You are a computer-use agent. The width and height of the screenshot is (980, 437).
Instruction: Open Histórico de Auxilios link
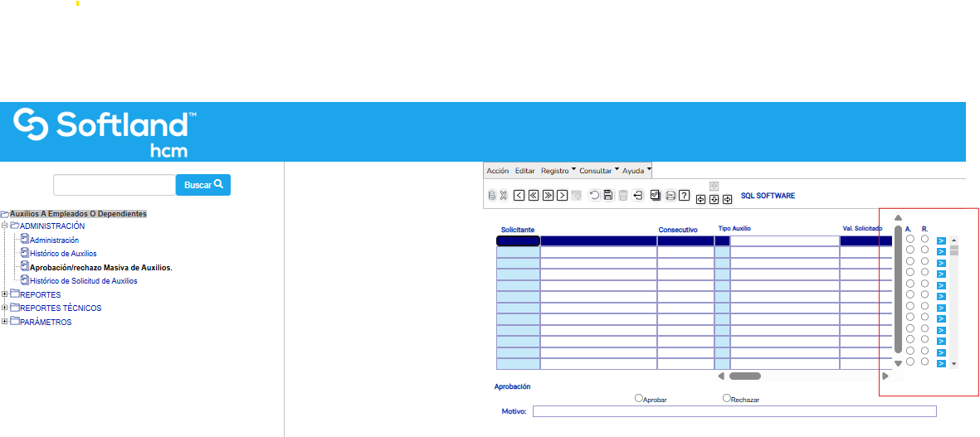click(x=63, y=254)
